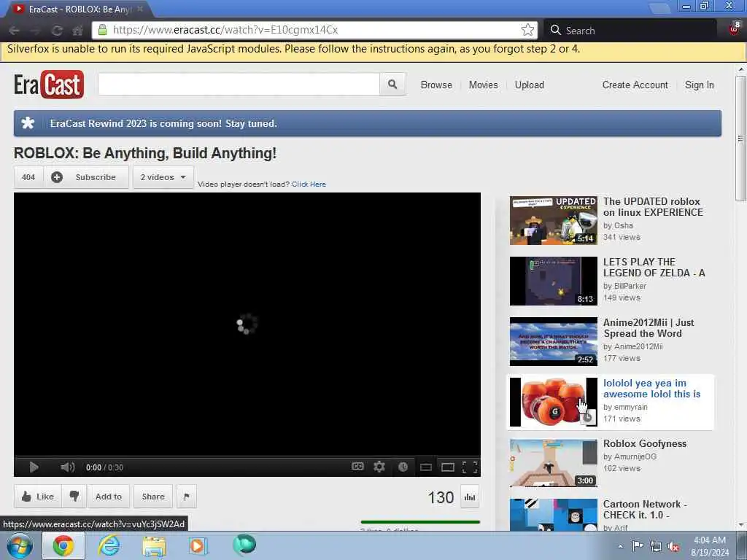Screen dimensions: 747x560
Task: Click the Watch Later clock icon in the player
Action: 403,467
